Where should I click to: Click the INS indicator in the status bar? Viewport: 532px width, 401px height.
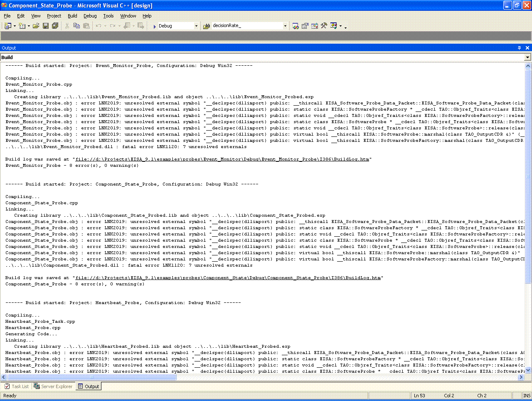point(527,396)
